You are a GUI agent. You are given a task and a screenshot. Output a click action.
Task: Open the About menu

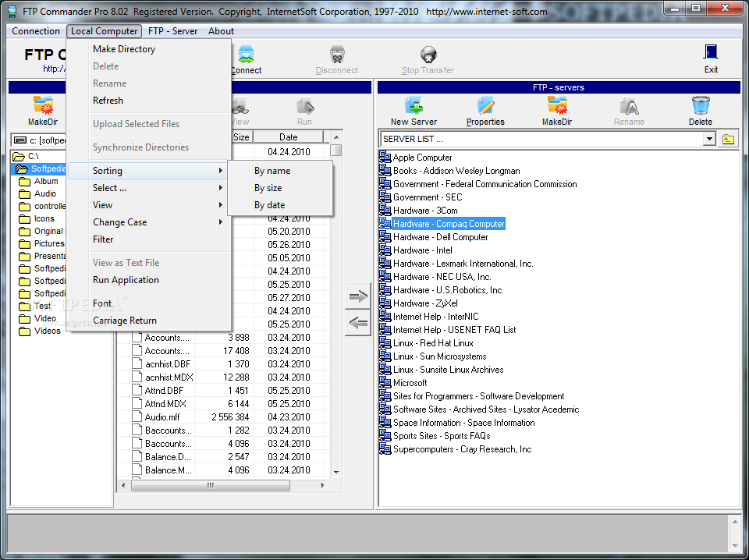click(221, 31)
